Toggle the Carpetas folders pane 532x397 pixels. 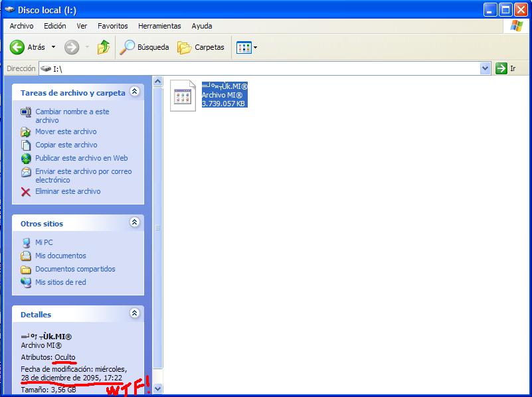(x=201, y=47)
